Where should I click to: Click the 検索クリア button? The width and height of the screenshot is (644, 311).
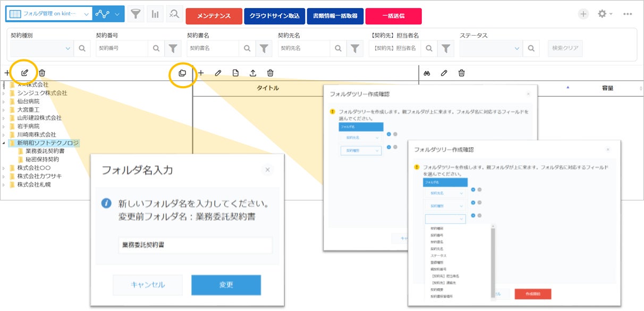pyautogui.click(x=565, y=48)
